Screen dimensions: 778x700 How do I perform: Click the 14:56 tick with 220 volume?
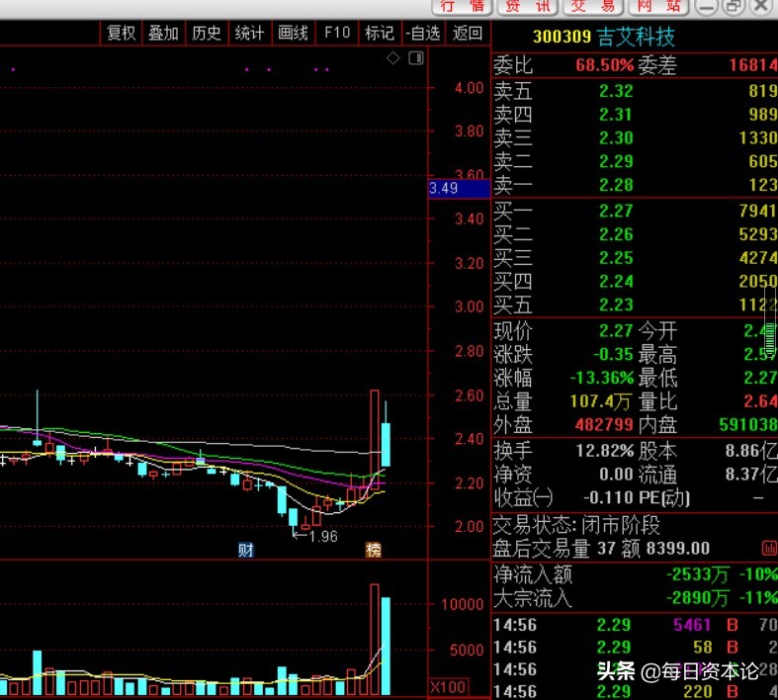[x=635, y=691]
